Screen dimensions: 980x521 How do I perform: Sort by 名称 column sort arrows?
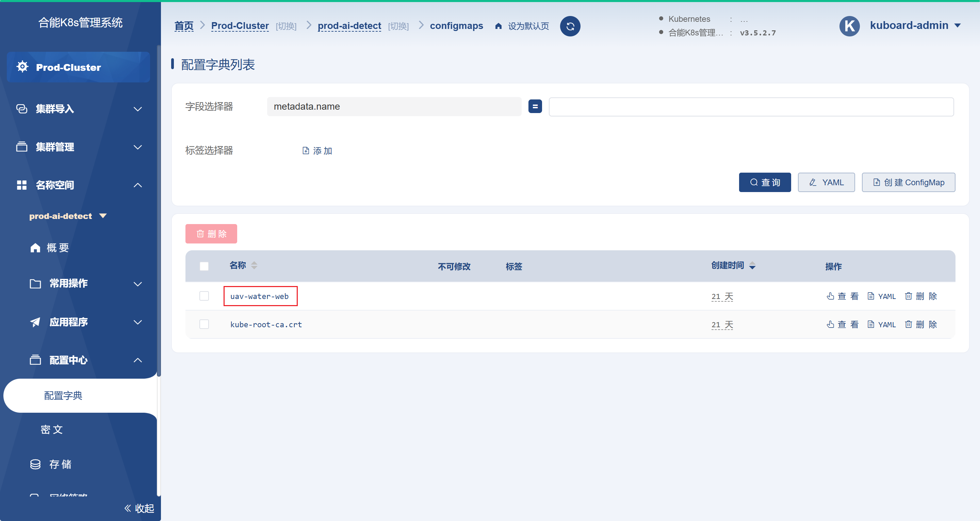click(254, 266)
